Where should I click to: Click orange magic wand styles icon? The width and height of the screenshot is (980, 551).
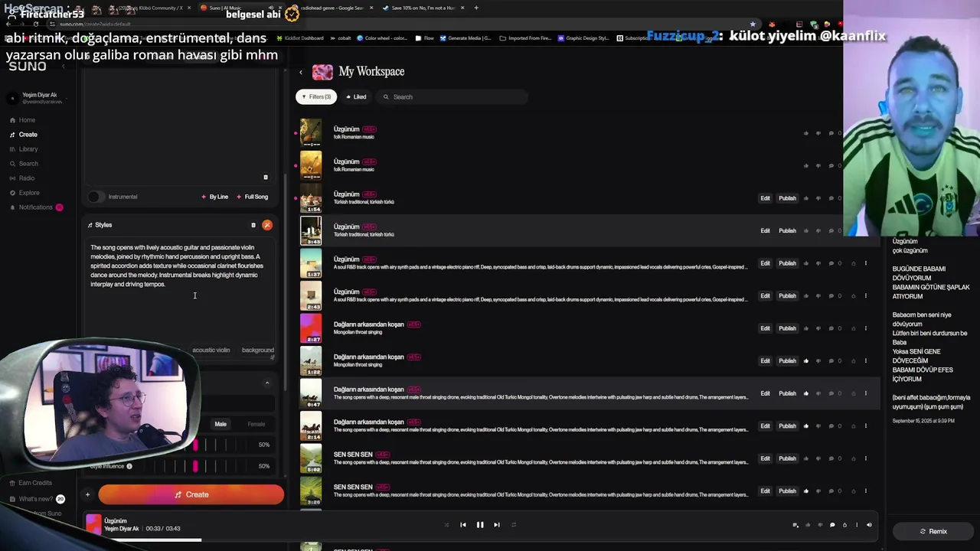[267, 225]
